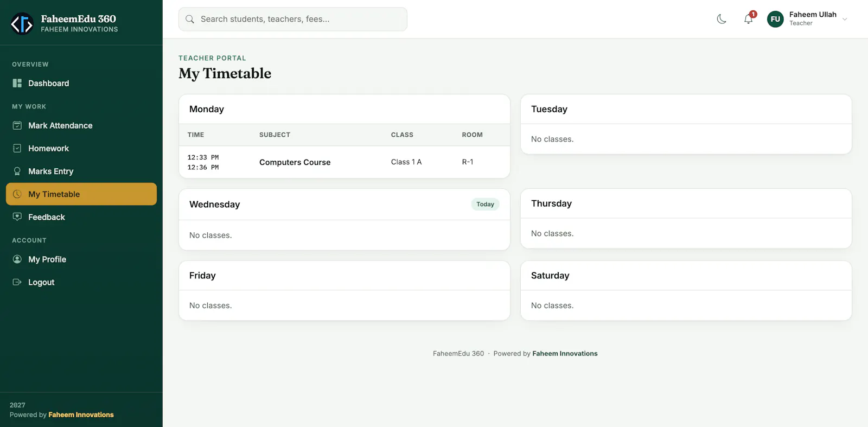Click the FaheemEdu 360 logo icon
The image size is (868, 427).
(x=22, y=23)
